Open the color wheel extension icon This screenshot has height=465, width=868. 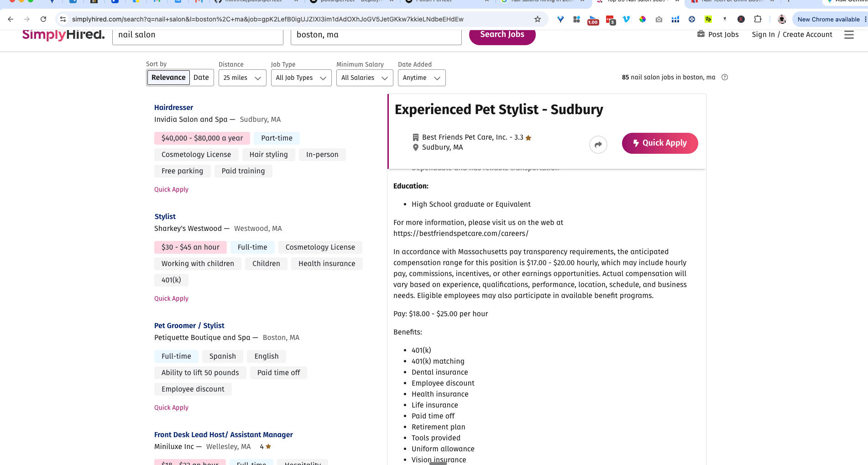(x=643, y=19)
